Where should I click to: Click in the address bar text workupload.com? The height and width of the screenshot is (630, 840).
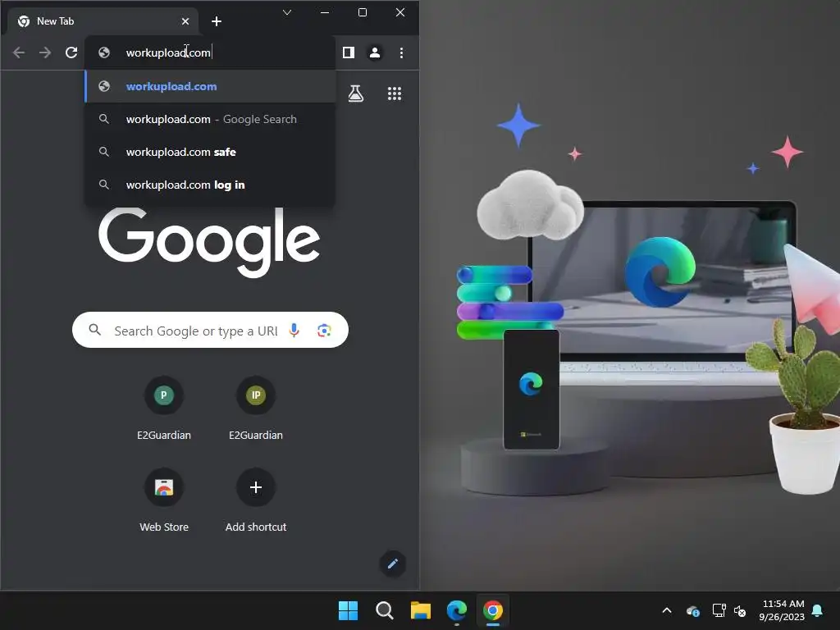pyautogui.click(x=168, y=52)
